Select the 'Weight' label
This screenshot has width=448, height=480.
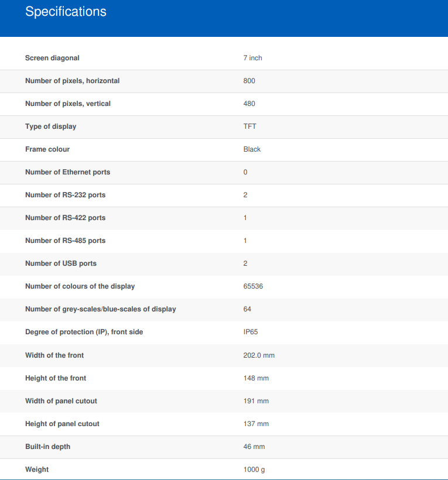click(x=37, y=469)
